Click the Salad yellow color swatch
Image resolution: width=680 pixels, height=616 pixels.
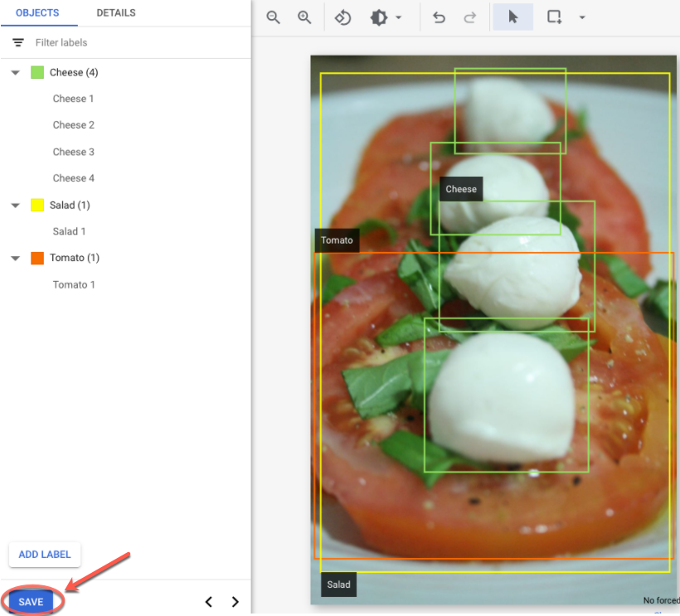(36, 205)
